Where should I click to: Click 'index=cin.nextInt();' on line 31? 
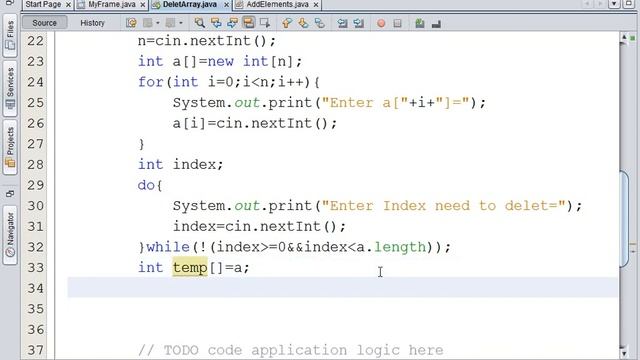coord(259,226)
